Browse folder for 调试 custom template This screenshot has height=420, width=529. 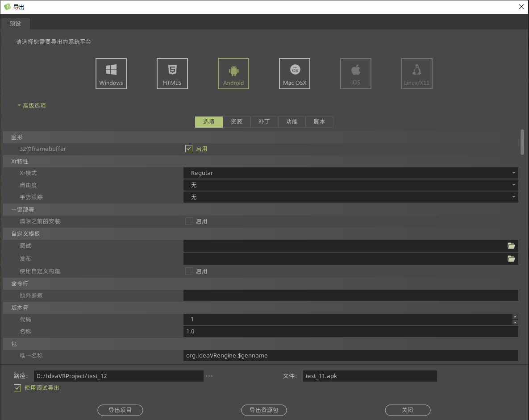pyautogui.click(x=511, y=246)
